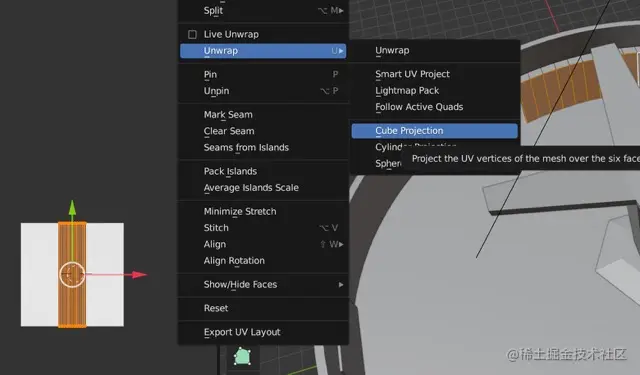Select Smart UV Project
Viewport: 640px width, 375px height.
tap(435, 74)
